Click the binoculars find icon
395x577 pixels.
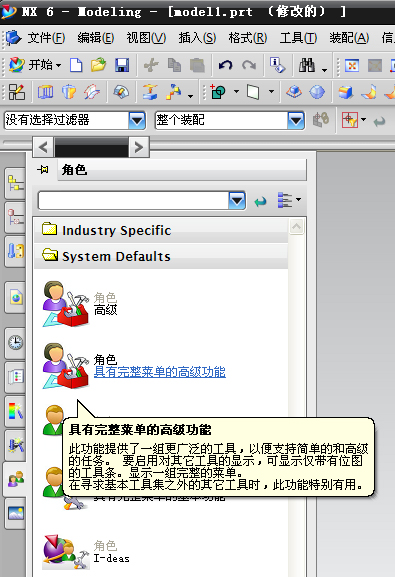[x=307, y=66]
